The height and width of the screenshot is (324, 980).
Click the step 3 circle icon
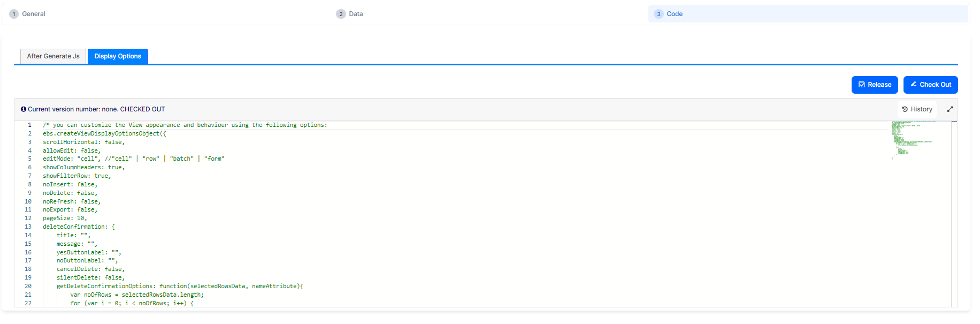(659, 14)
